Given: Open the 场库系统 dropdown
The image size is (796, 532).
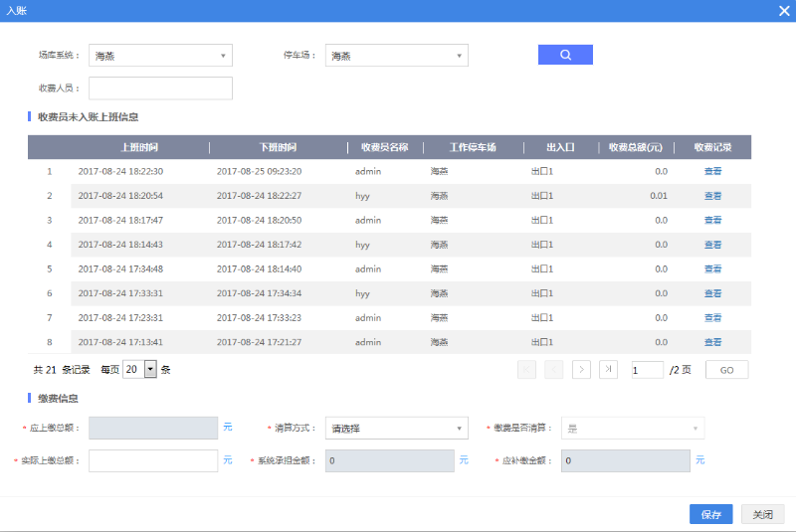Looking at the screenshot, I should pos(160,56).
